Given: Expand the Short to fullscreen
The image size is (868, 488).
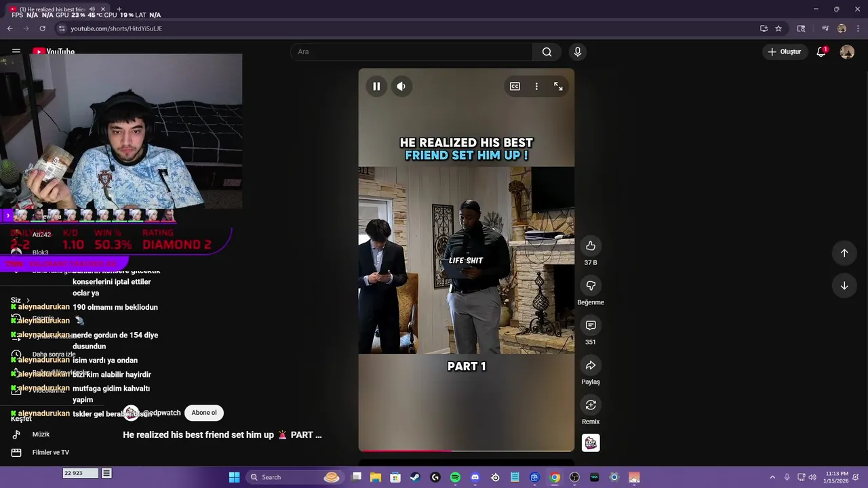Looking at the screenshot, I should pyautogui.click(x=558, y=86).
